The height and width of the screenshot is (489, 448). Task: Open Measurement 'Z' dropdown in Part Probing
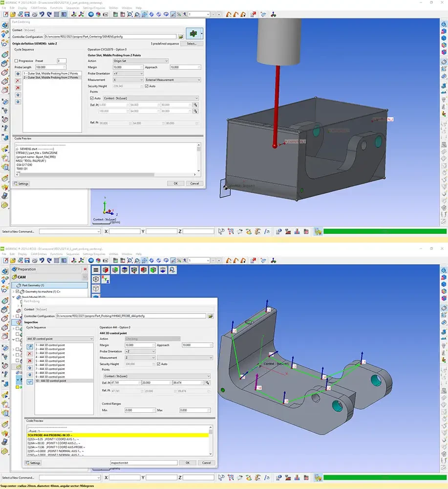point(140,358)
